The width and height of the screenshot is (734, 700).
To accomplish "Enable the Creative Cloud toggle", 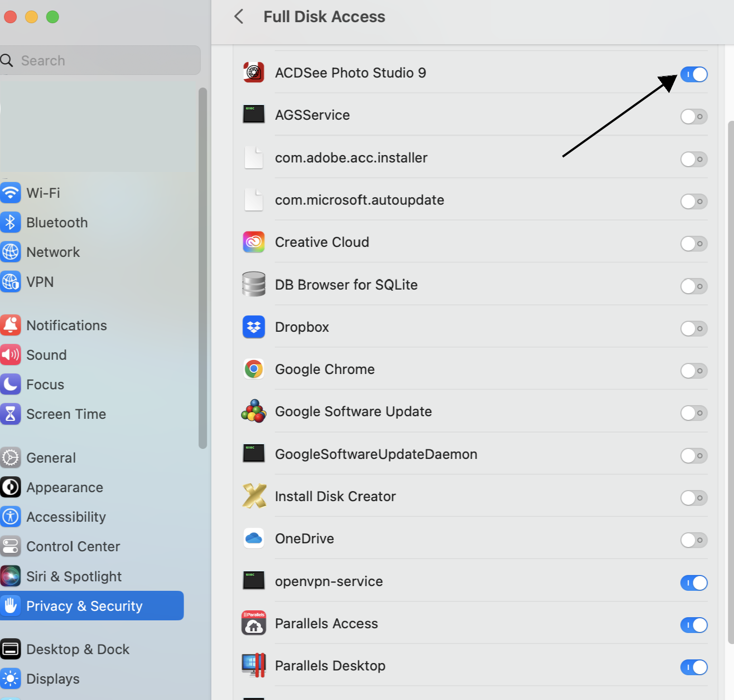I will coord(693,243).
